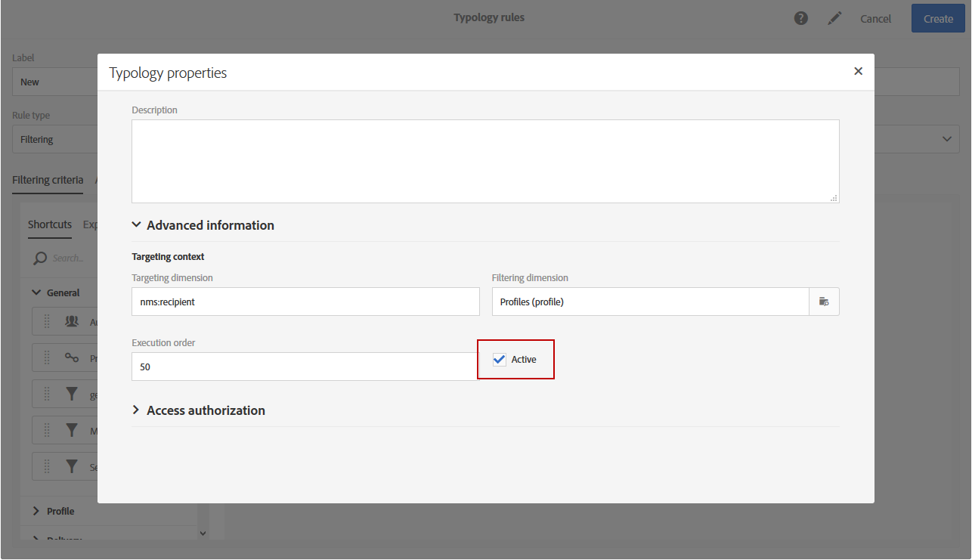972x560 pixels.
Task: Click the Cancel button
Action: 875,19
